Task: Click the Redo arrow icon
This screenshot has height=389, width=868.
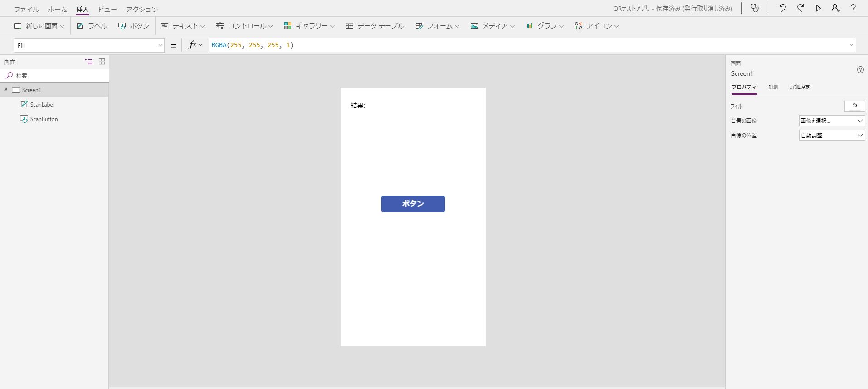Action: (x=800, y=8)
